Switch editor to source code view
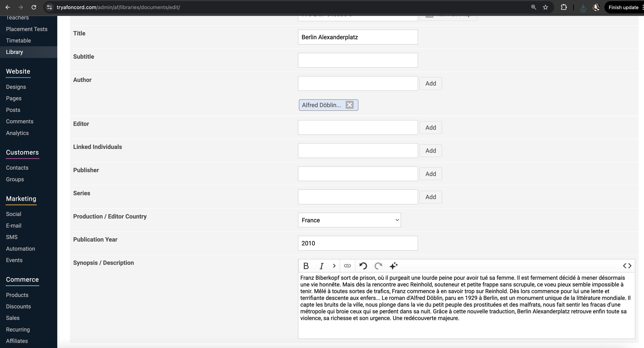Viewport: 644px width, 348px height. coord(627,266)
